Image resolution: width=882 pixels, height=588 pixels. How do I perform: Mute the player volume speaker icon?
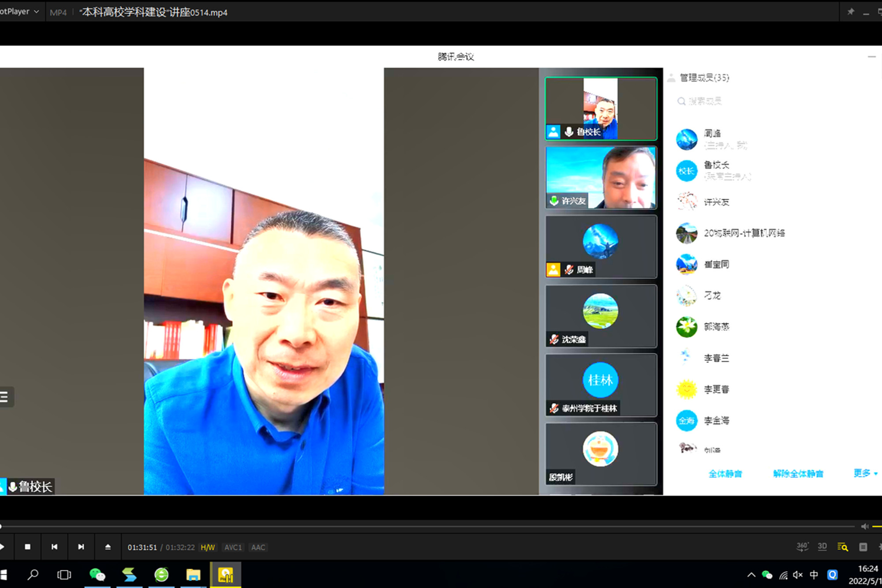tap(864, 526)
